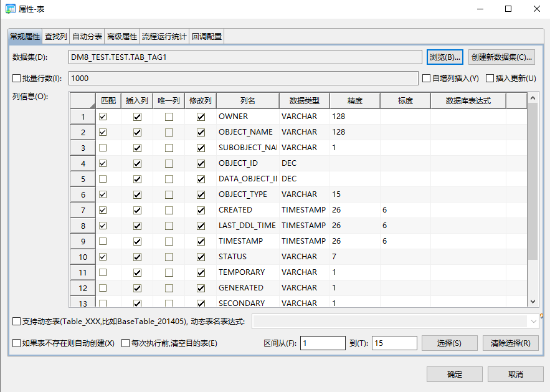
Task: Check 每次执行前,清空目的表(E) option
Action: point(126,343)
